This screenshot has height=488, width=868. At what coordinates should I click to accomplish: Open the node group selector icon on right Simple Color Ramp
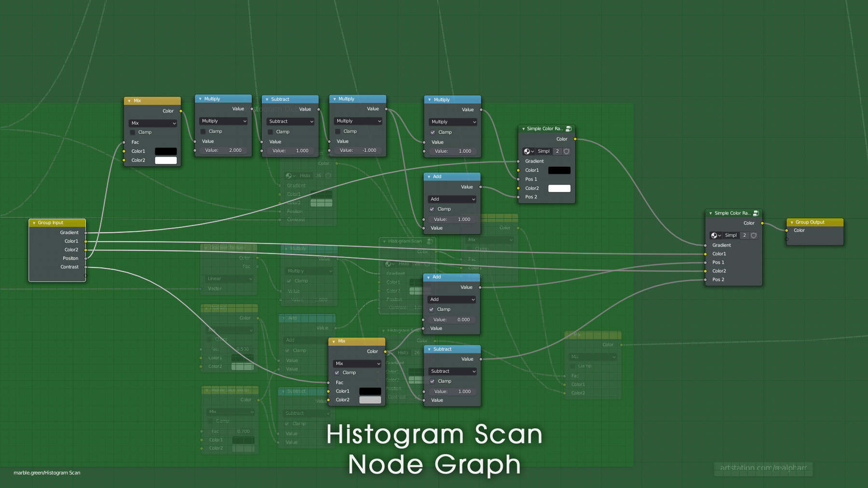pyautogui.click(x=715, y=235)
